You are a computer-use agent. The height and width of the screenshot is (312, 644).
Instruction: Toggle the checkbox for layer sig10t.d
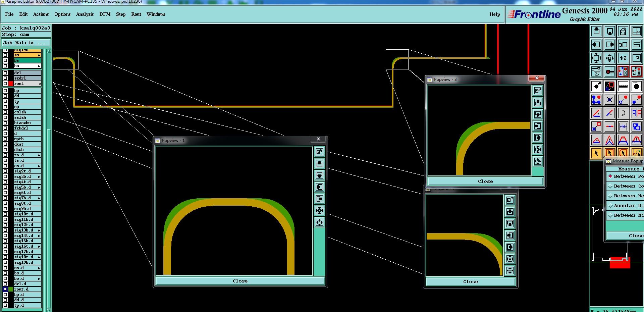pyautogui.click(x=5, y=214)
